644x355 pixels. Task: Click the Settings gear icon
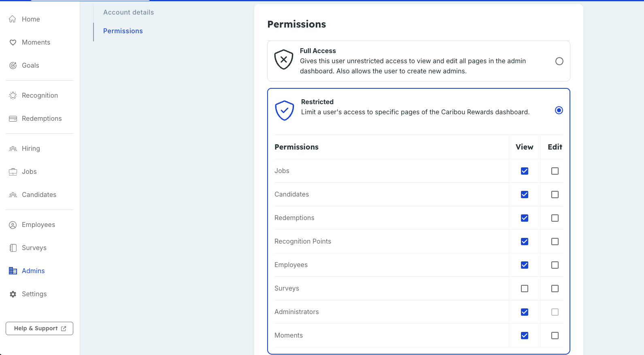[x=13, y=294]
